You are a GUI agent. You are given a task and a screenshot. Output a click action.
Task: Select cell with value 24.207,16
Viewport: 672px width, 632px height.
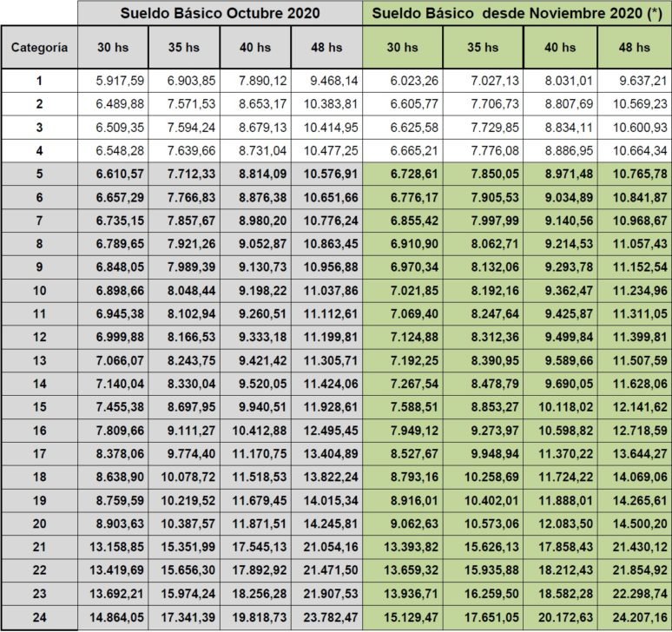pos(635,617)
